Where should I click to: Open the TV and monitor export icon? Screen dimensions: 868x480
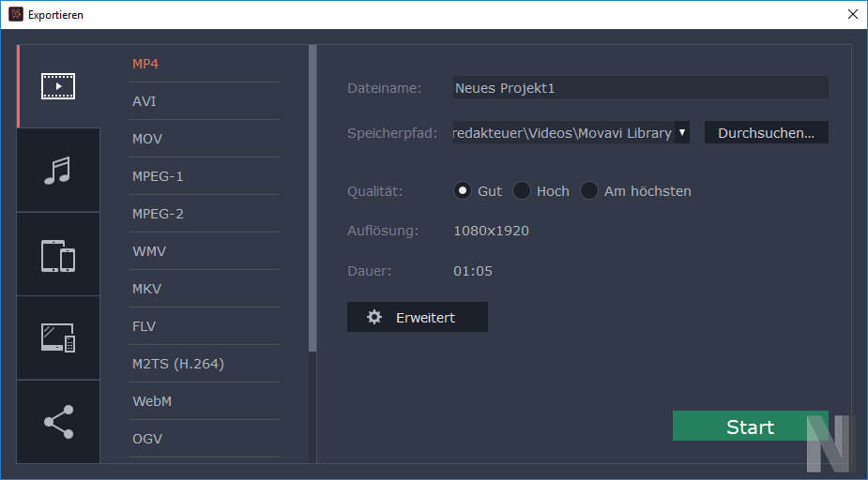[x=58, y=337]
